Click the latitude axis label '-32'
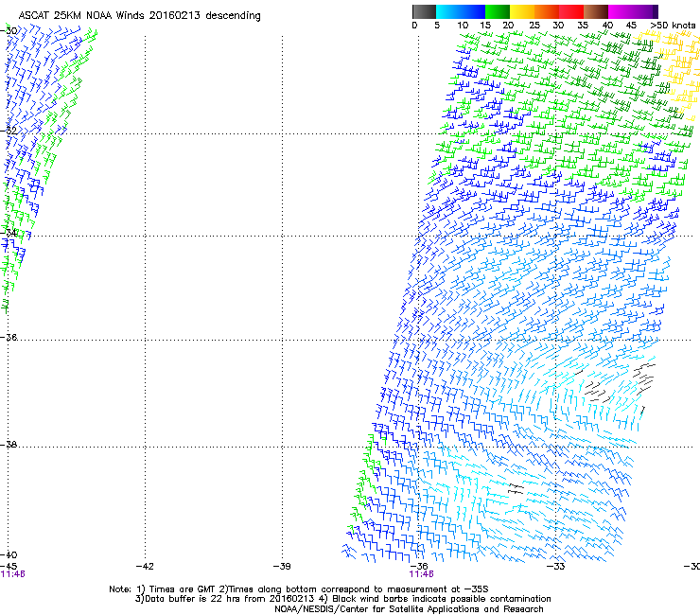The width and height of the screenshot is (700, 615). [9, 131]
